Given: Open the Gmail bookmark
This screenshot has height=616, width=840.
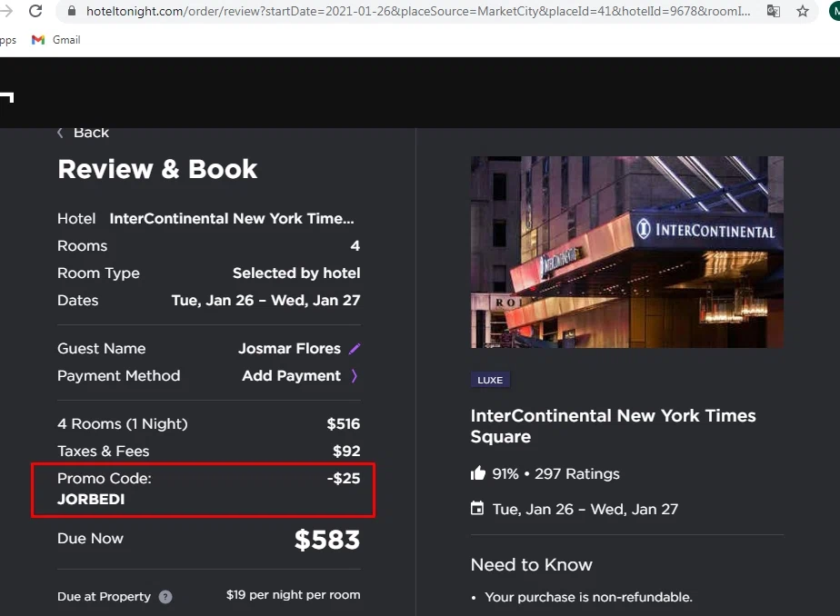Looking at the screenshot, I should [x=55, y=40].
